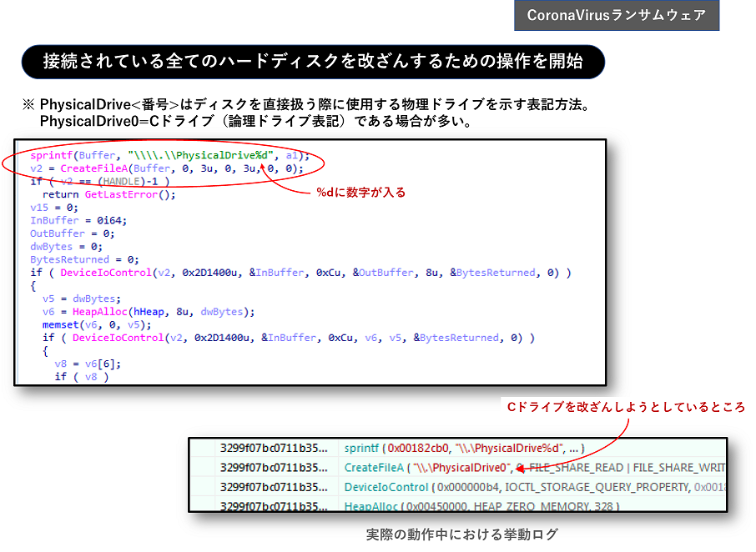Click the red %dに数字が入る annotation
Image resolution: width=756 pixels, height=552 pixels.
pos(359,191)
